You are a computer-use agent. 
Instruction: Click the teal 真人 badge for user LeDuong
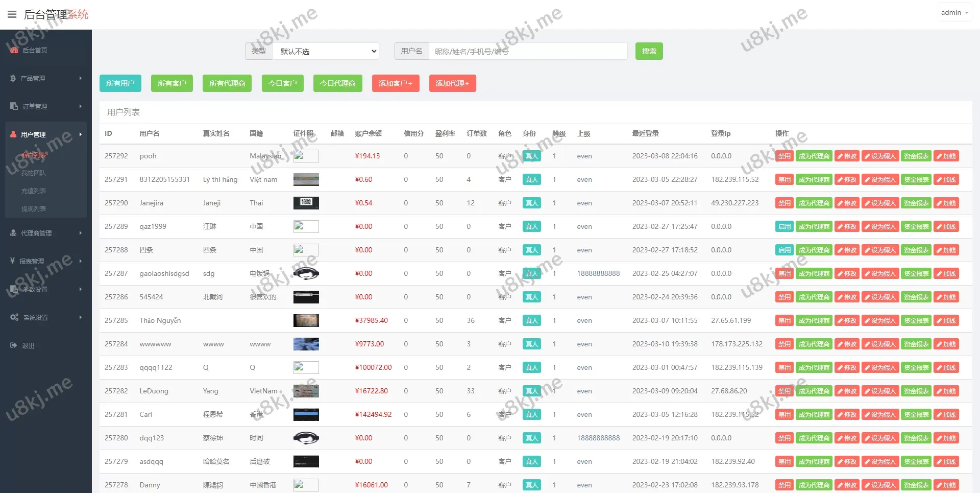click(531, 391)
